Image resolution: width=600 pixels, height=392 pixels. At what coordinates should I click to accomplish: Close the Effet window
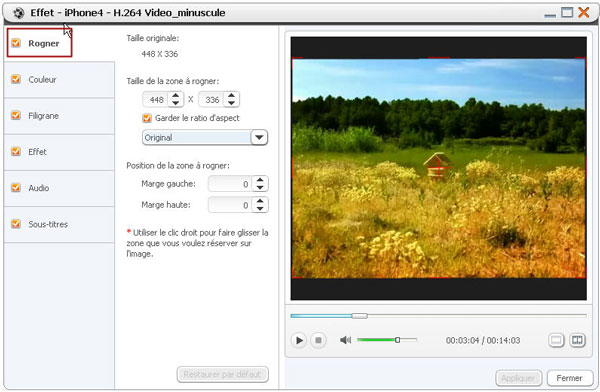click(584, 13)
